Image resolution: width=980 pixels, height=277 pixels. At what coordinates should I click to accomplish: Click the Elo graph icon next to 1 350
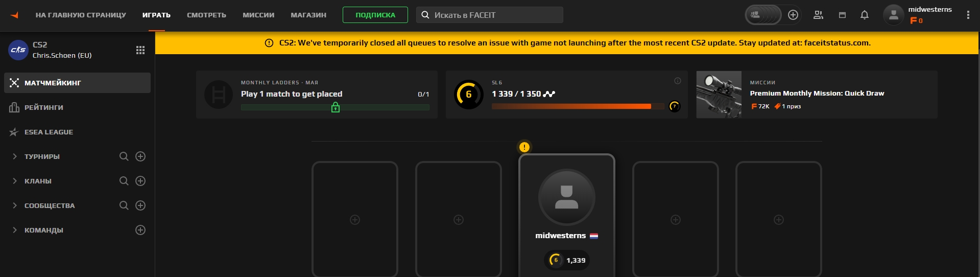tap(549, 94)
